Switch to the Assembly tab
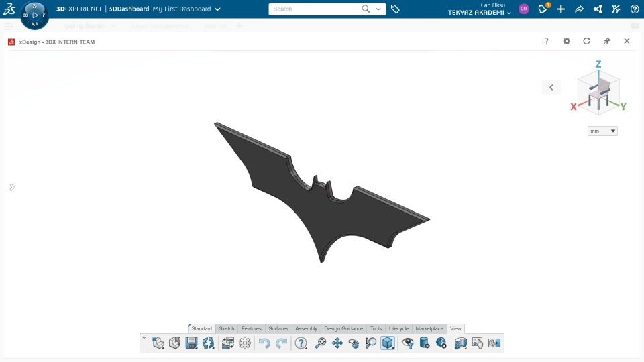The height and width of the screenshot is (362, 644). [307, 328]
